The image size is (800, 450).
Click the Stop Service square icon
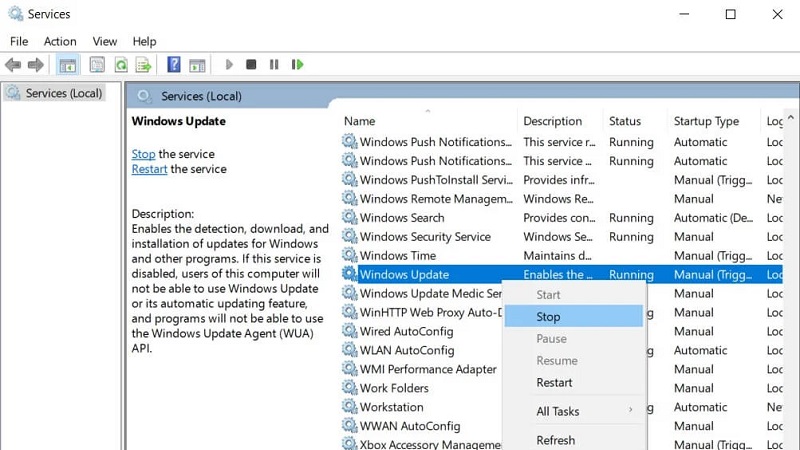251,64
